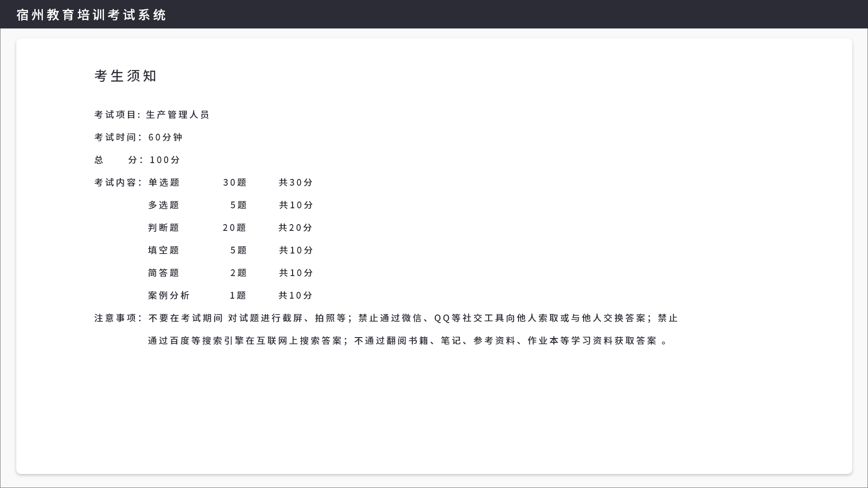Click the 宿州教育培训考试系统 header title

pyautogui.click(x=91, y=15)
